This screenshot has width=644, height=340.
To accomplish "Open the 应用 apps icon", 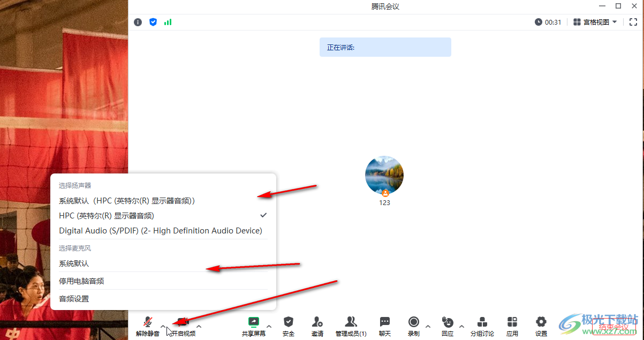I will [x=512, y=326].
